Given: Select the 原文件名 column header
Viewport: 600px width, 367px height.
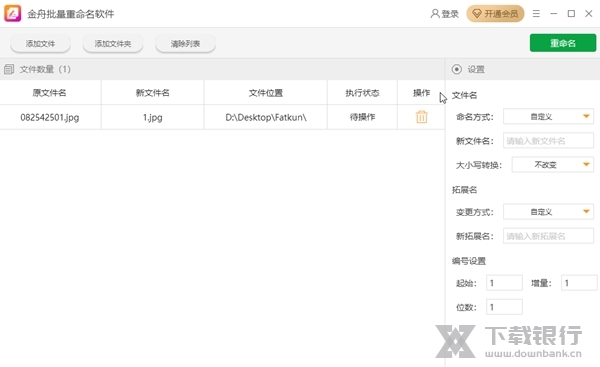Looking at the screenshot, I should [x=50, y=93].
